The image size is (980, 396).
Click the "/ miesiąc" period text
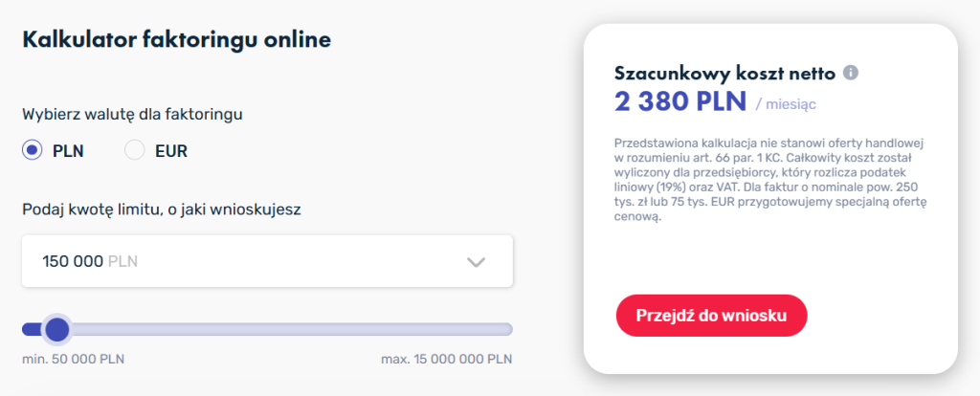tap(786, 102)
